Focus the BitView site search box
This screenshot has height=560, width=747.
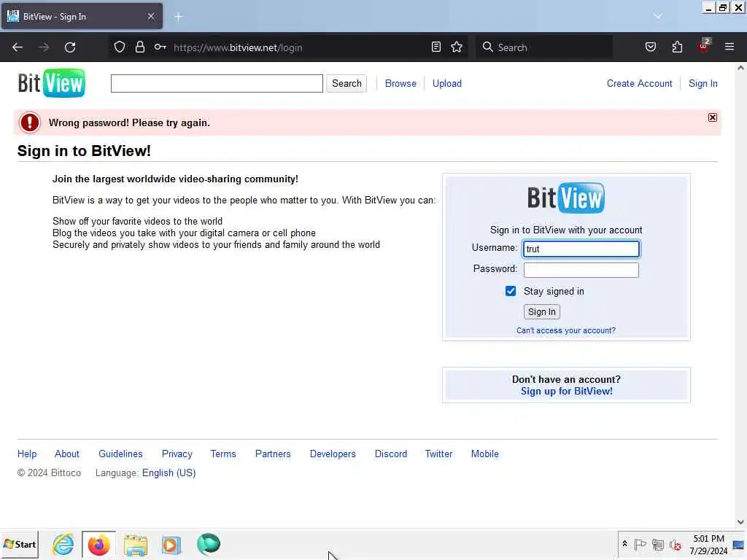(x=217, y=83)
